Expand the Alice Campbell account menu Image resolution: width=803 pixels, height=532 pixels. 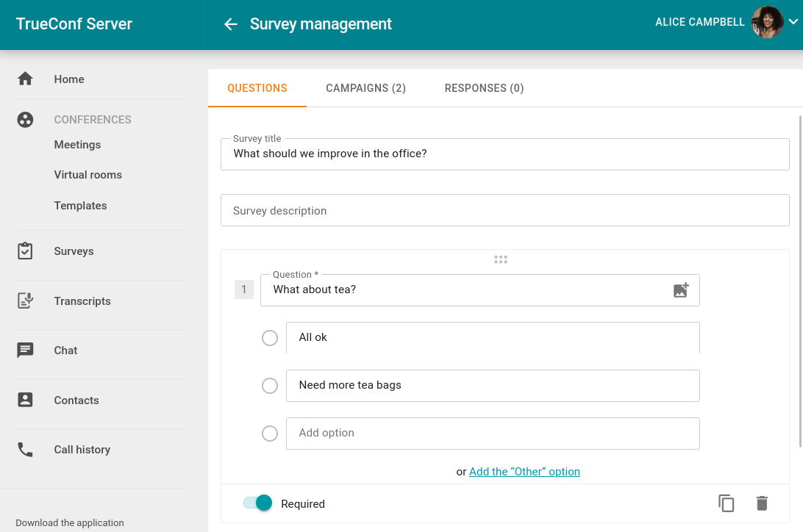click(x=794, y=22)
